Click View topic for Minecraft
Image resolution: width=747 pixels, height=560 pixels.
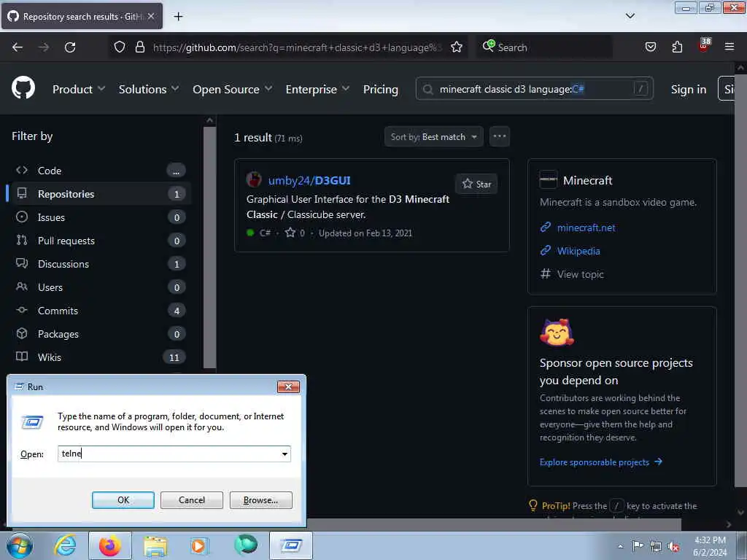(x=580, y=274)
